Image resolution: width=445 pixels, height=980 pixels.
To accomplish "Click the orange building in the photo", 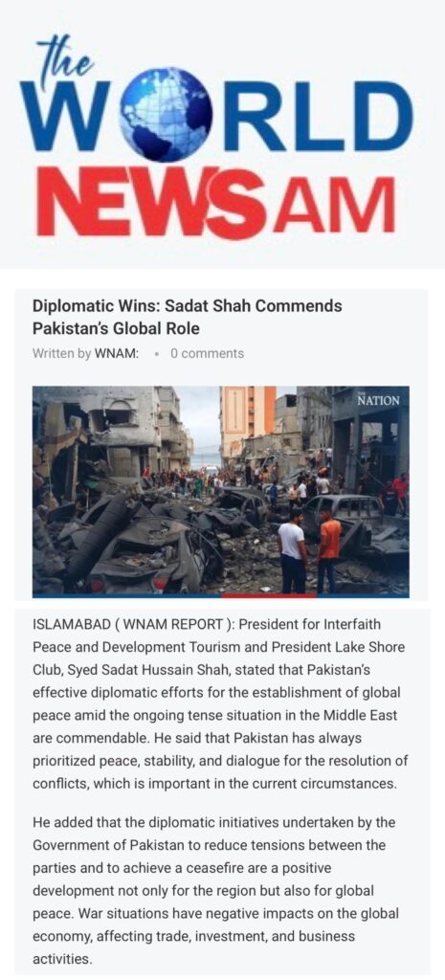I will tap(248, 420).
